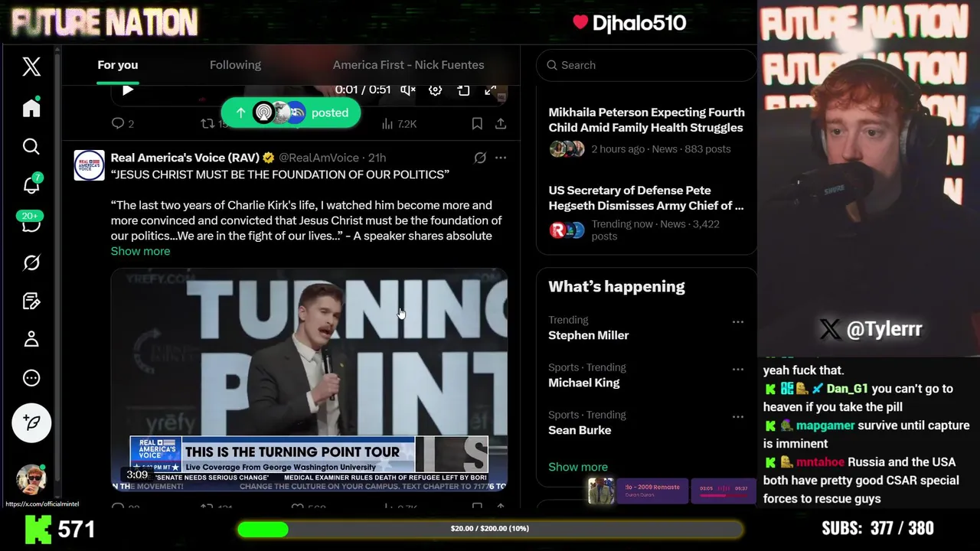
Task: Share the top post
Action: (501, 123)
